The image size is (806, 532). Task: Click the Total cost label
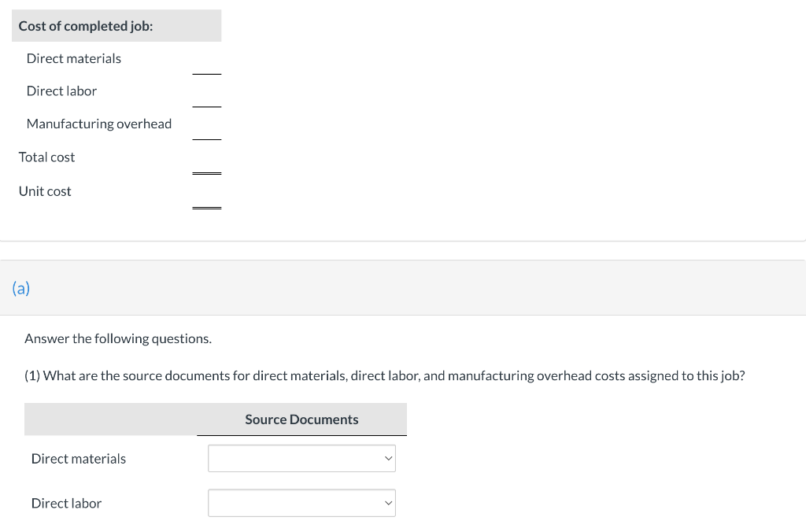(x=46, y=157)
